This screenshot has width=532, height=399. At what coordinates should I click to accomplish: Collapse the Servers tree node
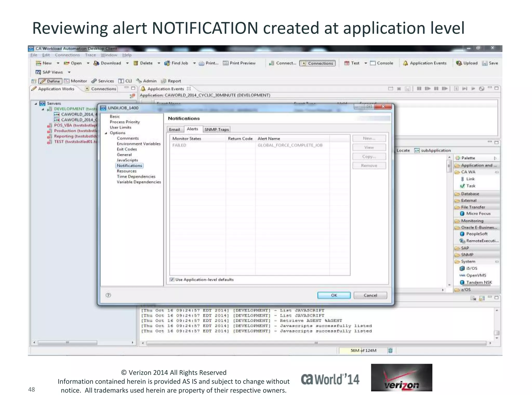(x=36, y=103)
